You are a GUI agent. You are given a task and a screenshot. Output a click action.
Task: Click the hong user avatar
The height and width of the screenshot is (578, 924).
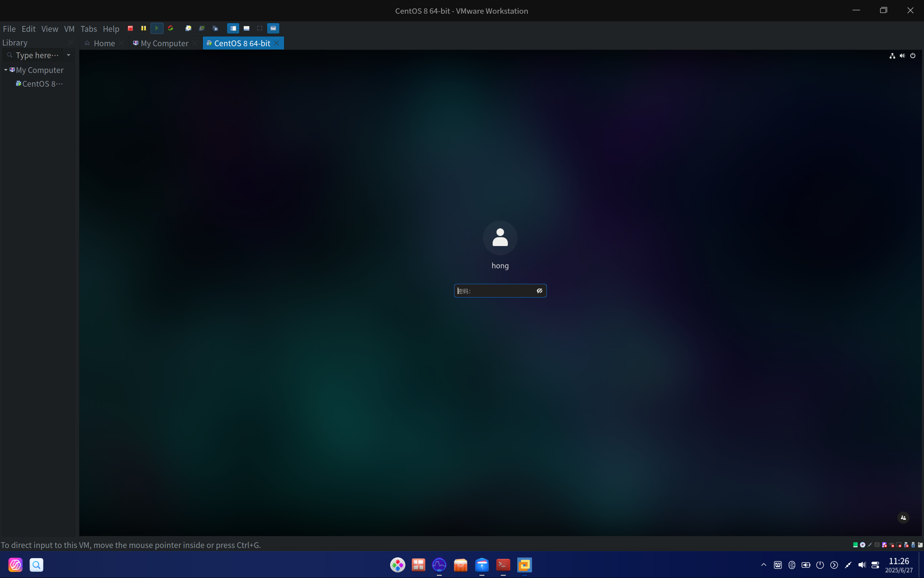coord(500,238)
